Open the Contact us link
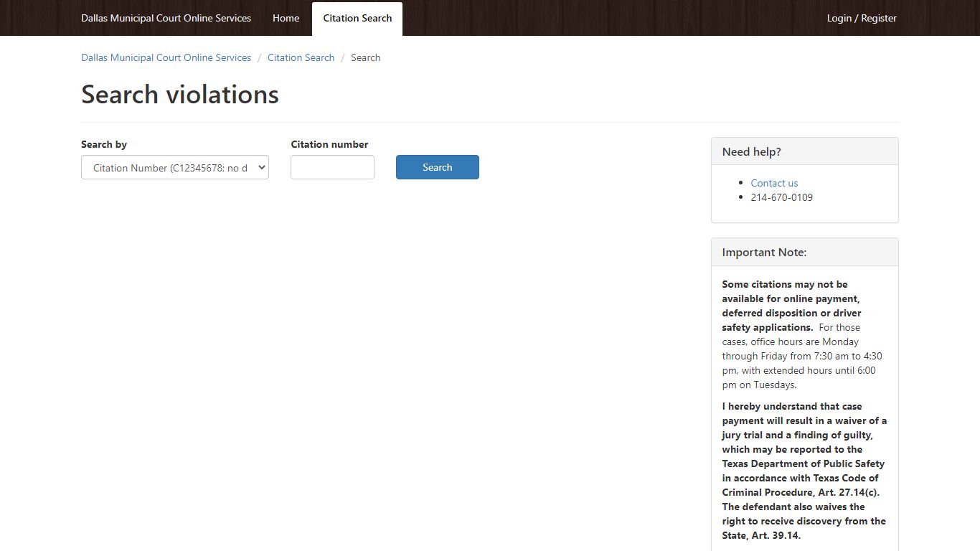This screenshot has width=980, height=551. click(774, 183)
